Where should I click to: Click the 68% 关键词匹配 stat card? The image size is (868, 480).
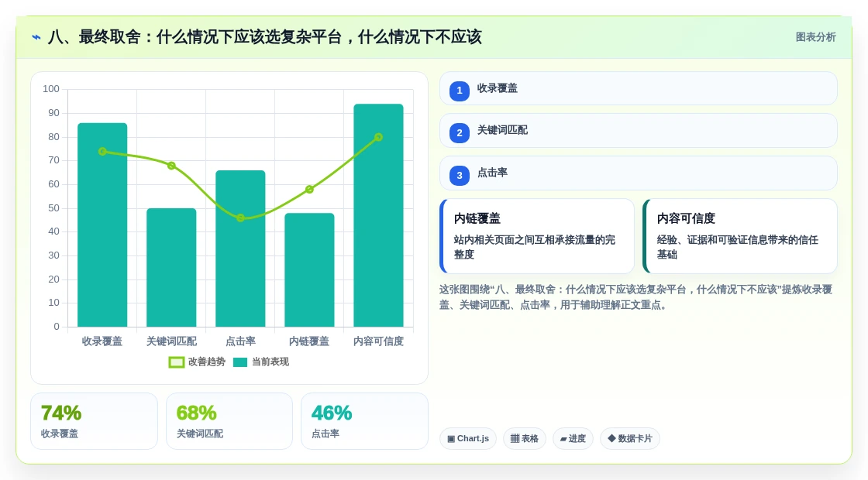[x=229, y=421]
